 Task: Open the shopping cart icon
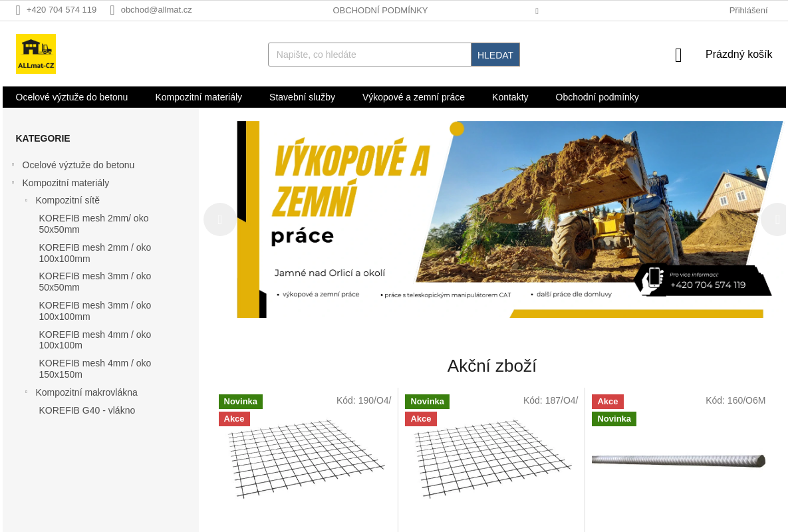[678, 55]
